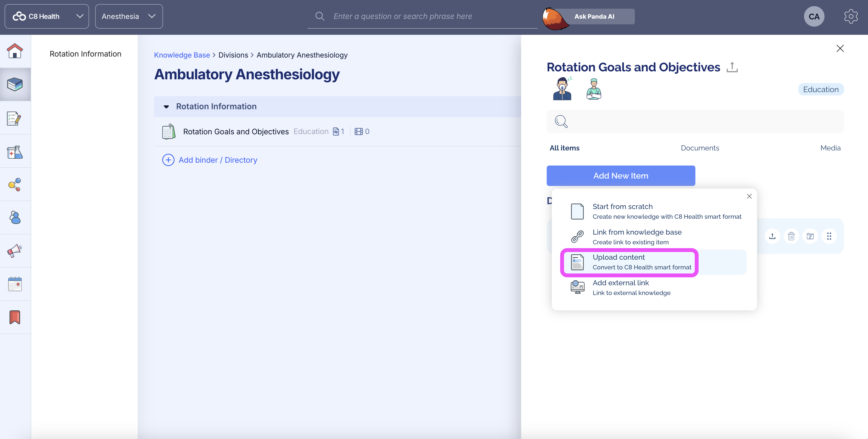The image size is (868, 439).
Task: Click the CA user avatar
Action: (x=814, y=17)
